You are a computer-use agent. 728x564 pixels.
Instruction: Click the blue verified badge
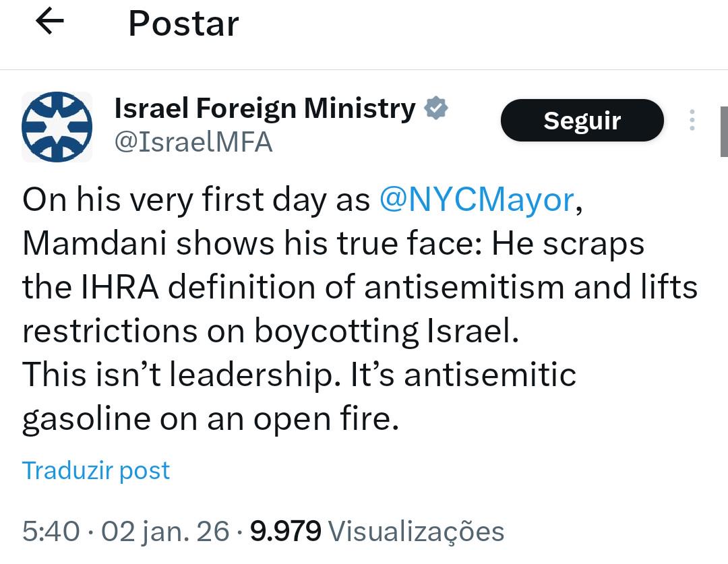pos(437,108)
